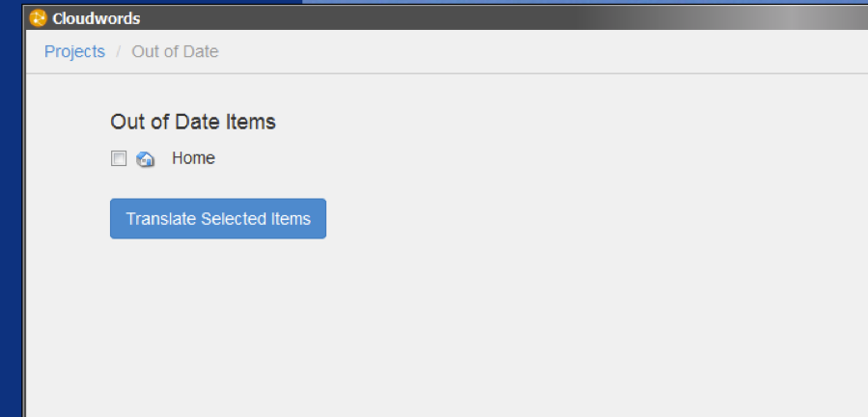Image resolution: width=868 pixels, height=417 pixels.
Task: Click blank area left of Home checkbox
Action: 68,158
